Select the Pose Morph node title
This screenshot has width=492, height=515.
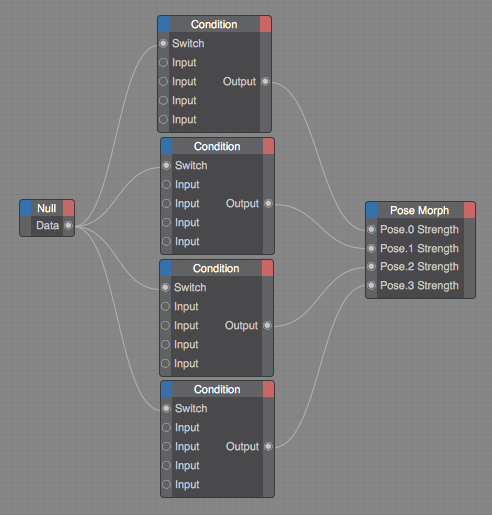(x=420, y=210)
